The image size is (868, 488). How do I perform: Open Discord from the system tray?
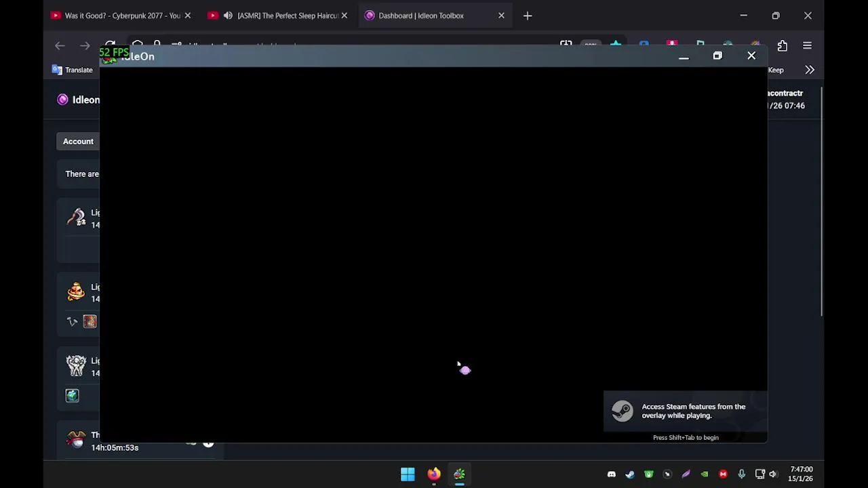click(612, 474)
